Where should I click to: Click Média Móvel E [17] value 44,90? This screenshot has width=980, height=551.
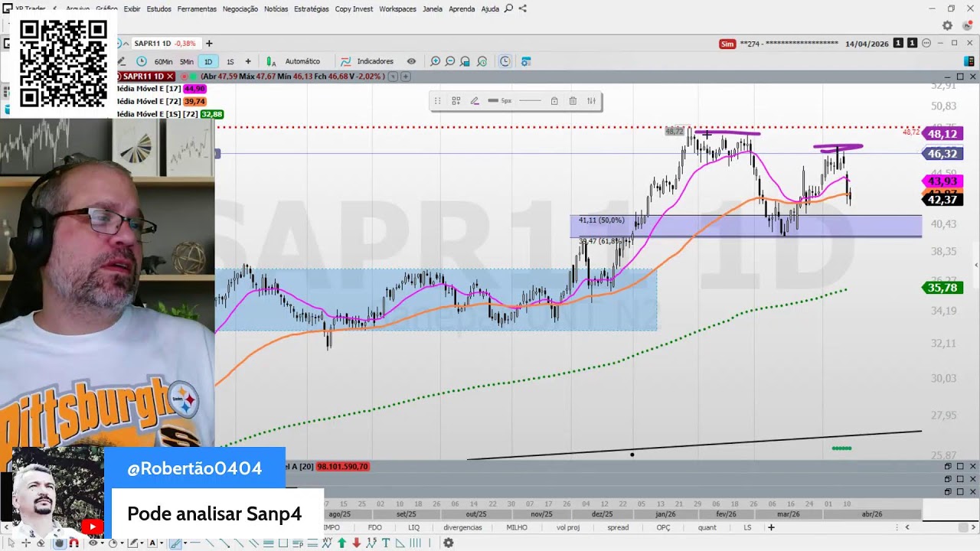pyautogui.click(x=194, y=89)
